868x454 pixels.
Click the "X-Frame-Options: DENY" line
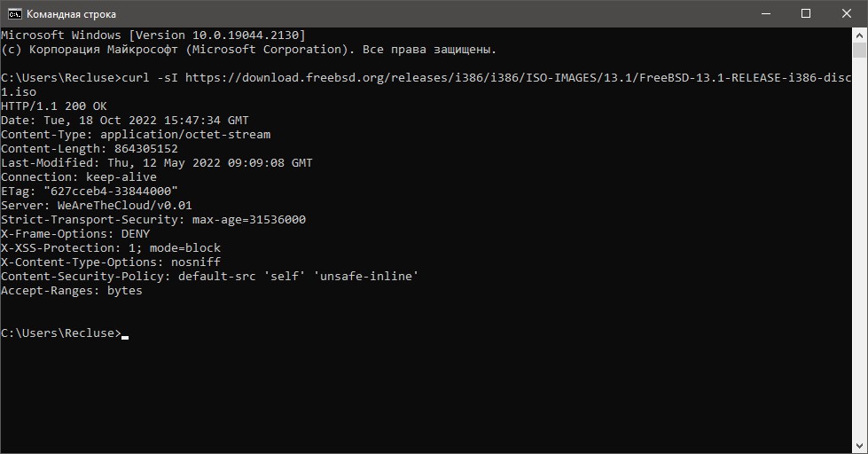click(x=75, y=234)
